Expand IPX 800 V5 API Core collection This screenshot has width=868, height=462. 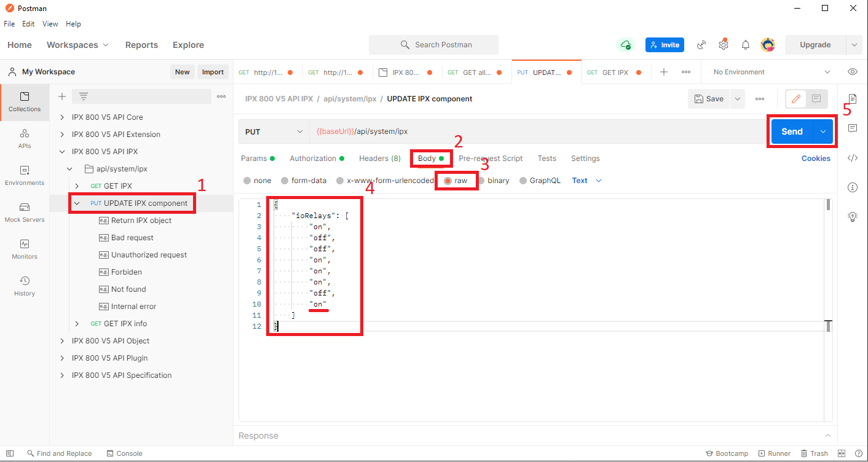pos(62,117)
